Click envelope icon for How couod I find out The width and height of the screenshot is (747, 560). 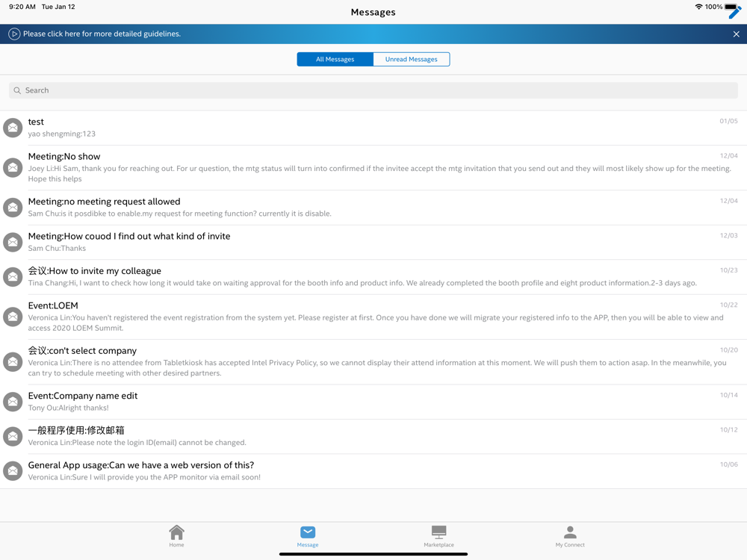point(13,243)
